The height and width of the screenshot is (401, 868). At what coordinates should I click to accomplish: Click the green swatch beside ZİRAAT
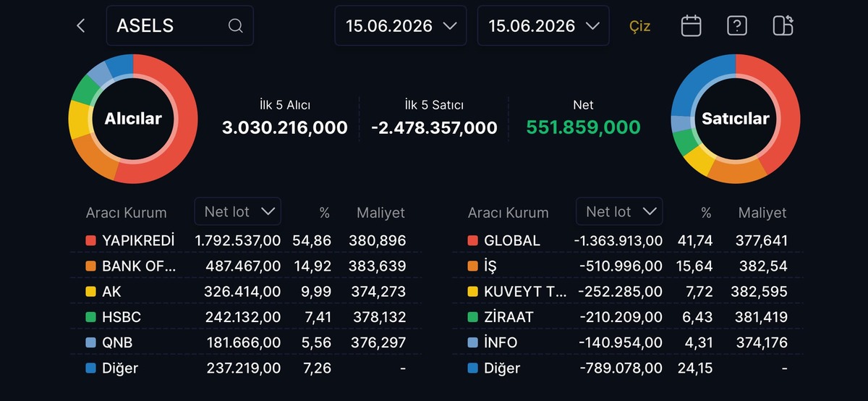point(472,317)
